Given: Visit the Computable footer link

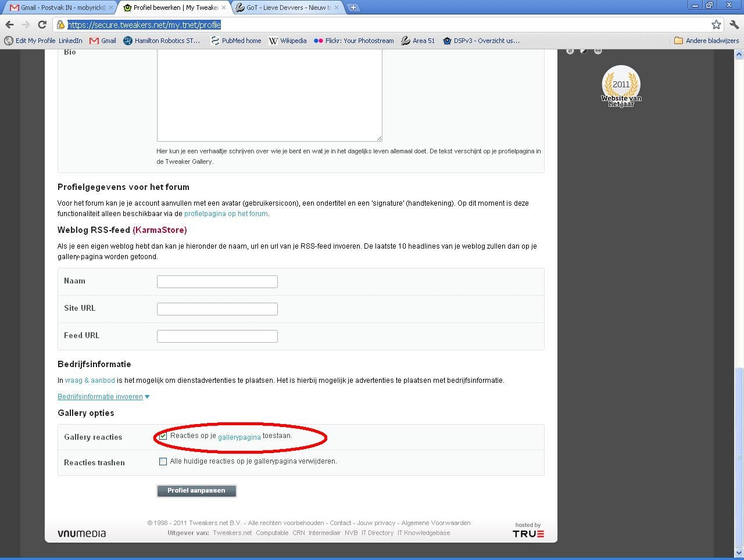Looking at the screenshot, I should point(272,533).
